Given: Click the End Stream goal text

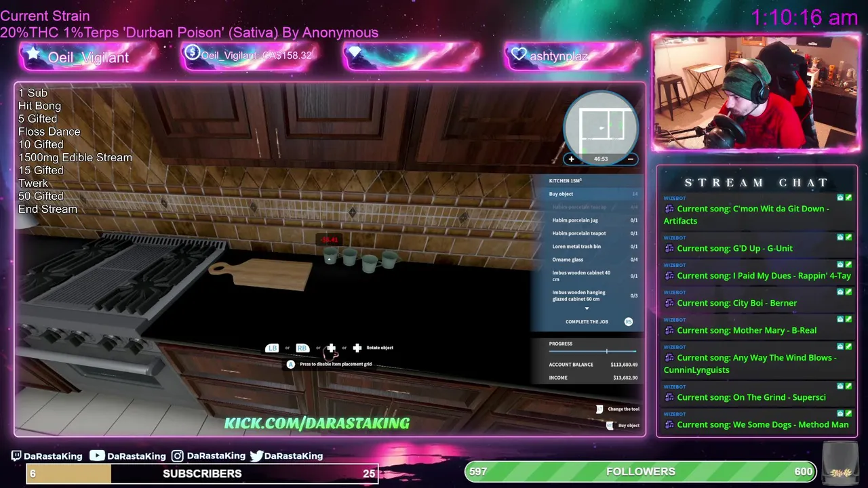Looking at the screenshot, I should click(47, 209).
